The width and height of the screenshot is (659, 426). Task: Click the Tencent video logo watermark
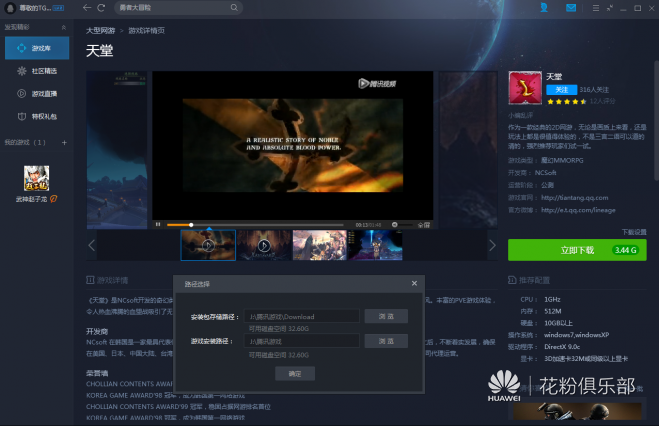[x=377, y=84]
